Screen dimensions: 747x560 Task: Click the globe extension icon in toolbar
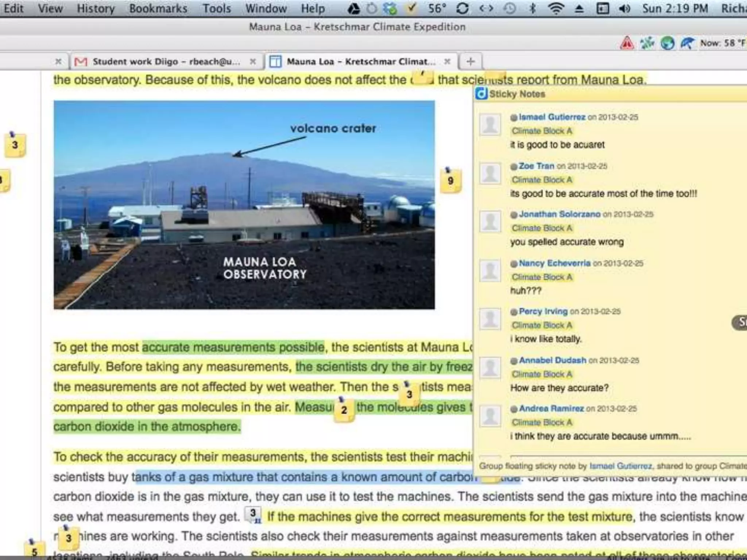667,43
